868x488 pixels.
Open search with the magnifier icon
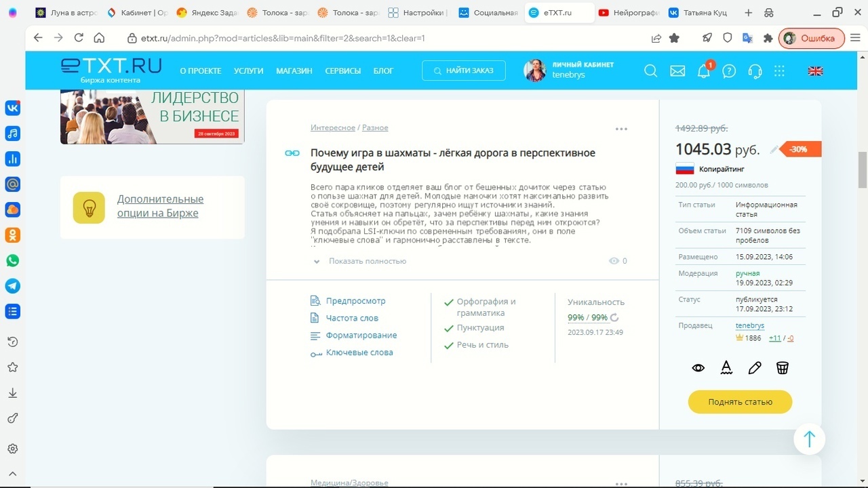pyautogui.click(x=650, y=70)
